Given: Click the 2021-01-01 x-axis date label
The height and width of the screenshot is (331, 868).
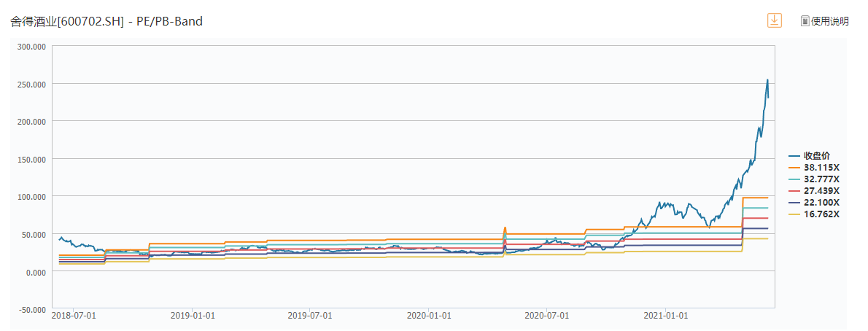Looking at the screenshot, I should point(666,316).
